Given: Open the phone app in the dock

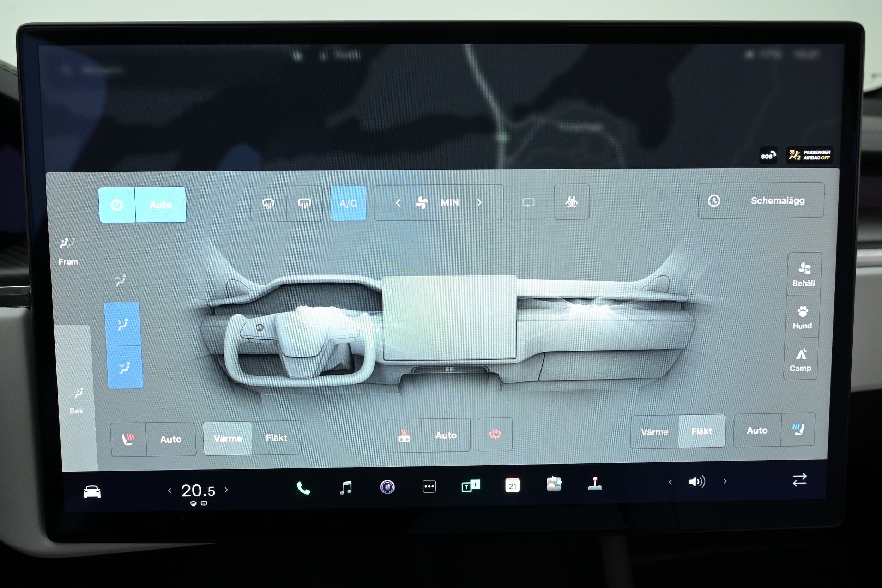Looking at the screenshot, I should tap(303, 488).
